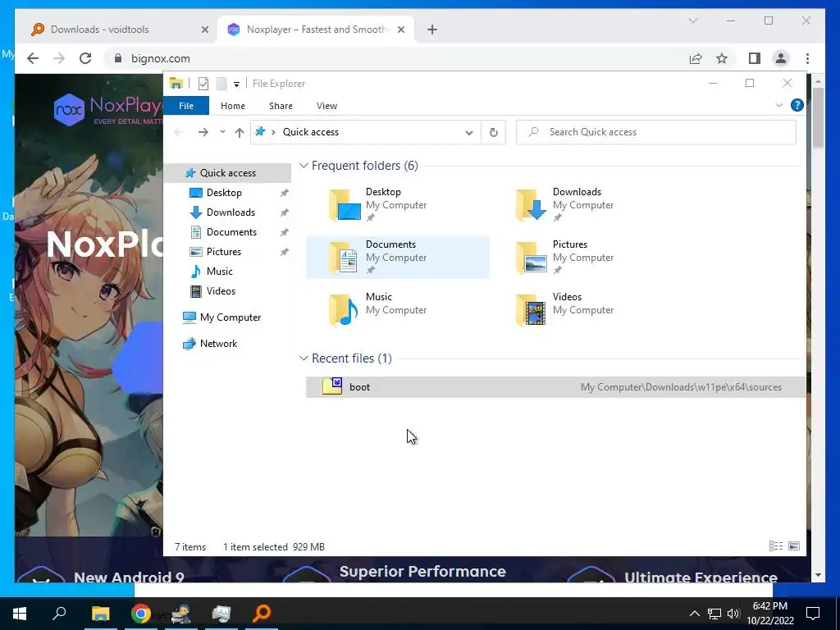Screen dimensions: 840x630
Task: Select the Pictures folder icon in Frequent folders
Action: [532, 257]
